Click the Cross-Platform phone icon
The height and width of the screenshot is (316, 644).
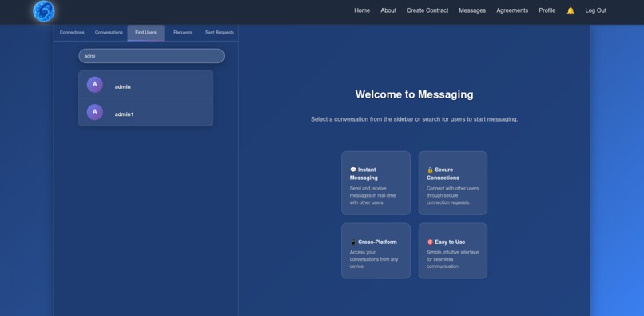point(353,242)
